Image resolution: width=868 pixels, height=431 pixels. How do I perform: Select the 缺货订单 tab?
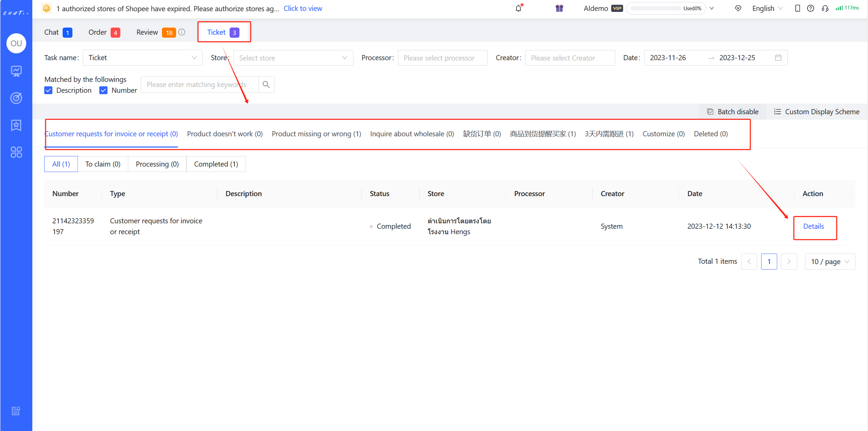[482, 134]
